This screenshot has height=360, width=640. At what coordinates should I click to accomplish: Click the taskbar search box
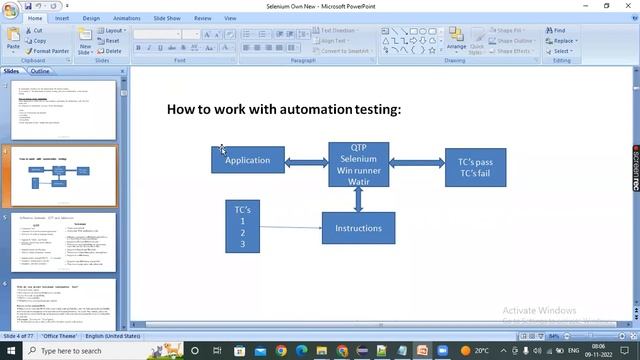click(x=104, y=351)
